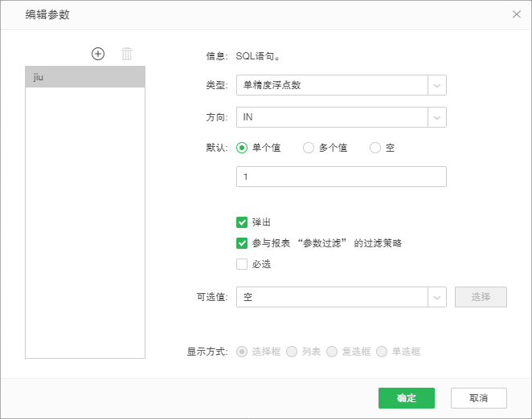Click the 选择 button beside 可选值
Image resolution: width=532 pixels, height=419 pixels.
481,297
